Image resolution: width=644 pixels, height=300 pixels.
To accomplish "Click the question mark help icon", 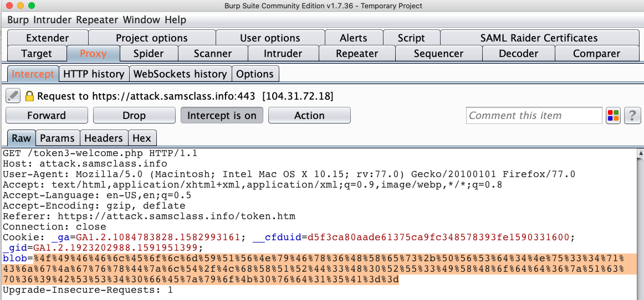I will (632, 115).
